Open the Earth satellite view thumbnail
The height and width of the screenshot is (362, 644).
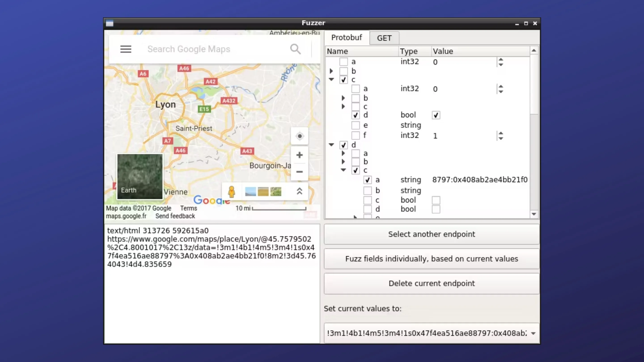[140, 176]
